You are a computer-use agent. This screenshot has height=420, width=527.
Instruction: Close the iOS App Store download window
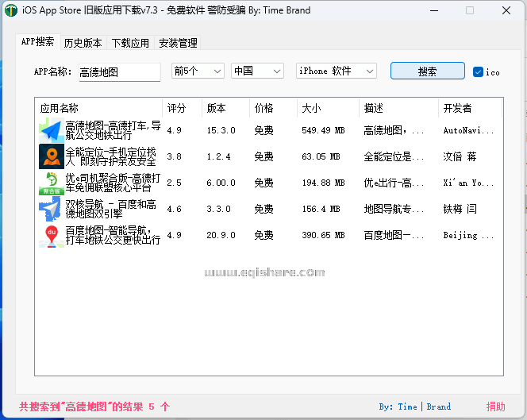point(506,10)
